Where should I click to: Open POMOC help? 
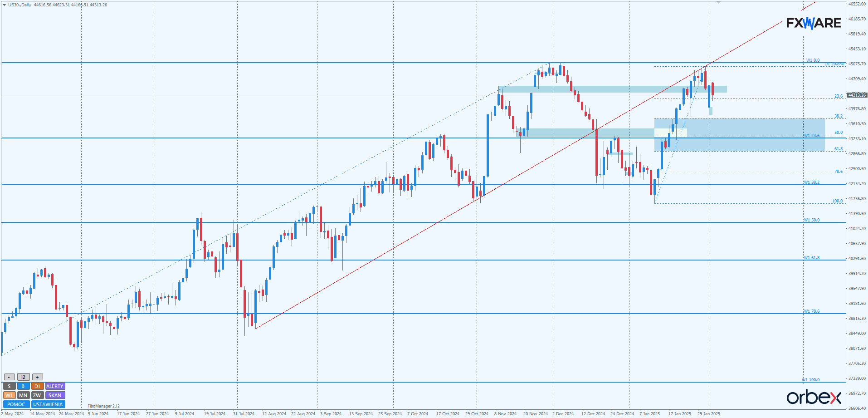point(16,404)
